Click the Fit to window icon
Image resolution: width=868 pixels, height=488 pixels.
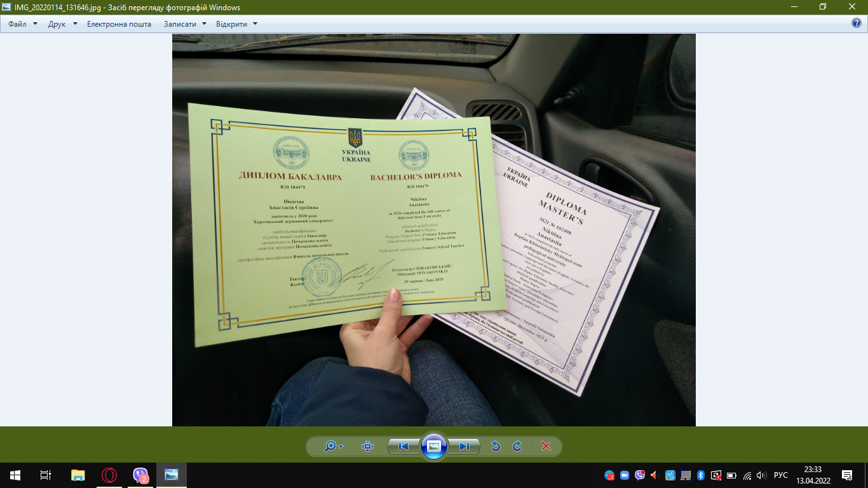pyautogui.click(x=367, y=447)
